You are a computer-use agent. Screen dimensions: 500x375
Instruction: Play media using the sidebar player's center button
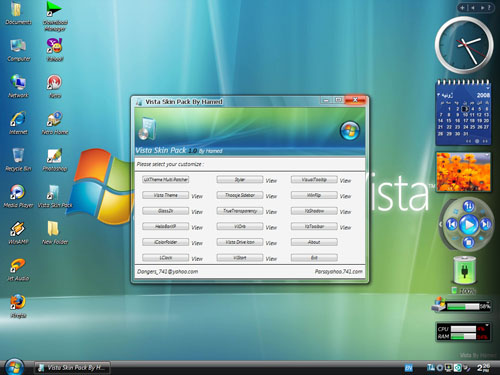pos(469,225)
